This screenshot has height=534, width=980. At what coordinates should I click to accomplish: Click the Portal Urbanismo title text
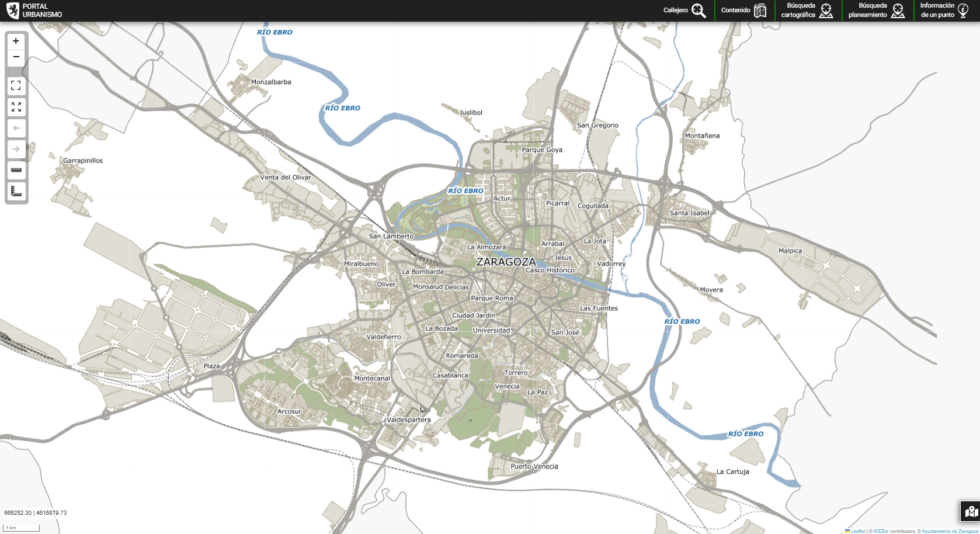(42, 11)
